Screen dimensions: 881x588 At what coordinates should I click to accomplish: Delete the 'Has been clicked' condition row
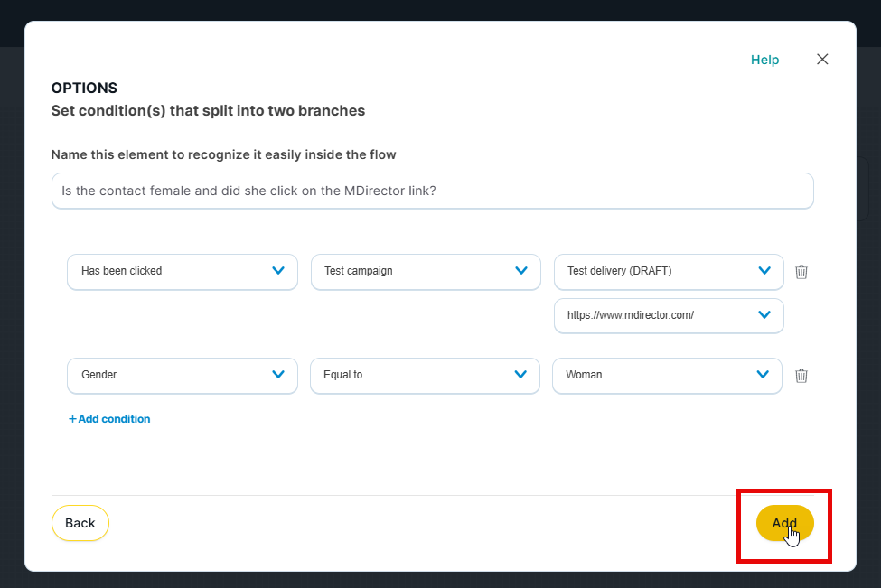tap(801, 272)
